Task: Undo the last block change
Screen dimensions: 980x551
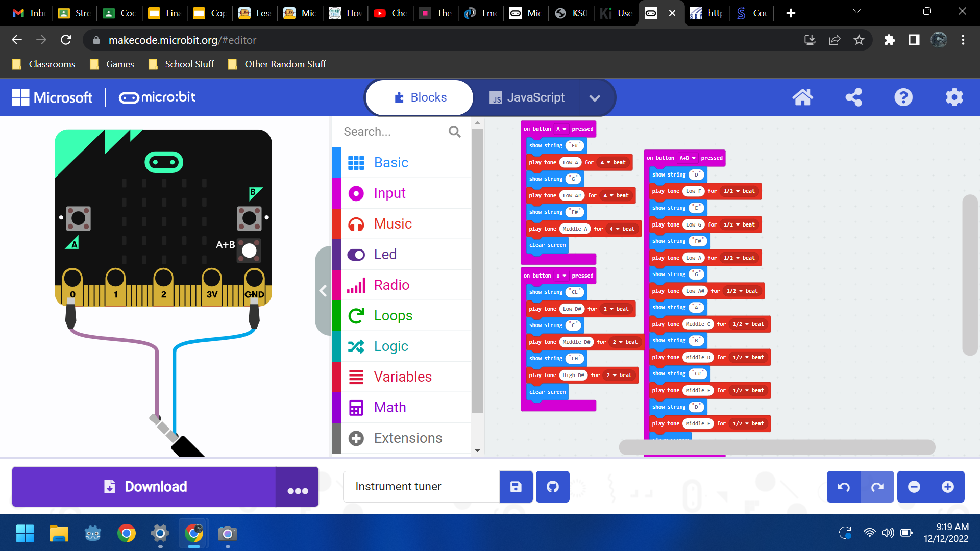Action: pos(843,486)
